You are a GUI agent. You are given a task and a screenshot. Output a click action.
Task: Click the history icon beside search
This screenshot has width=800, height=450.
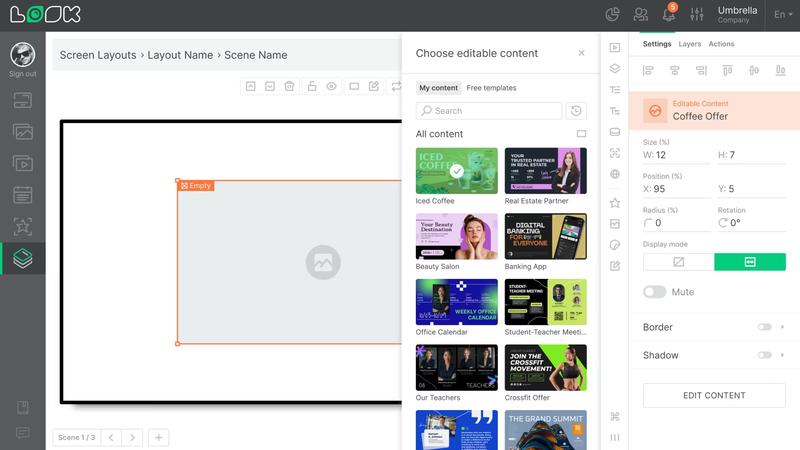(x=576, y=111)
